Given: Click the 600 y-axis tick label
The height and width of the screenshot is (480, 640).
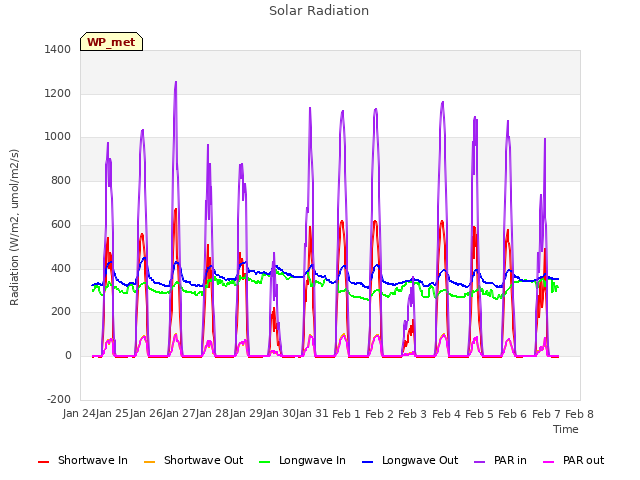Looking at the screenshot, I should [x=61, y=224].
